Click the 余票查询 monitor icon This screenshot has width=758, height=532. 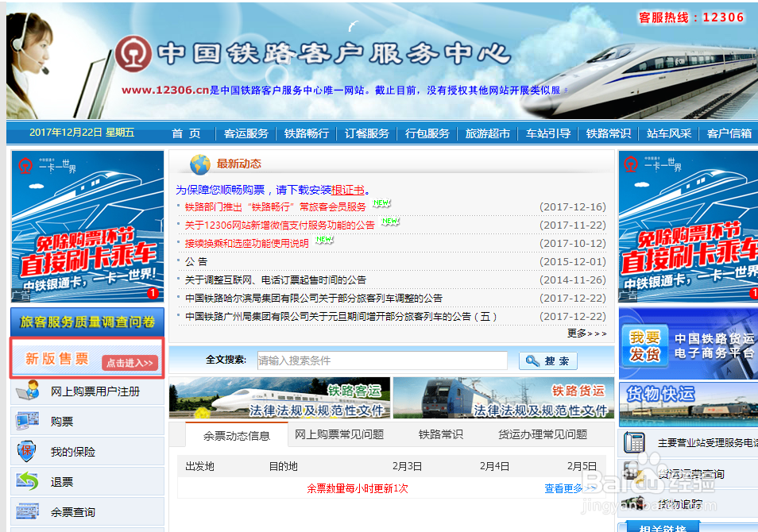[28, 511]
